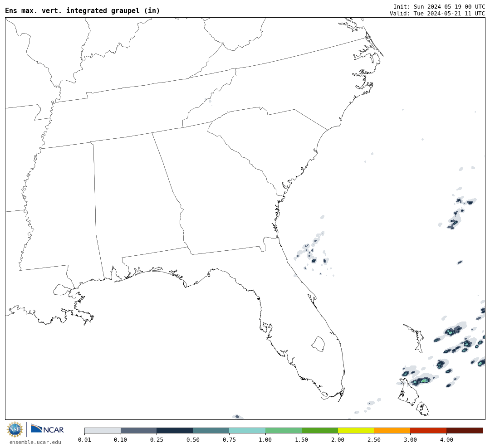Click the dark brown swatch above 4.00
This screenshot has width=490, height=448.
point(465,430)
